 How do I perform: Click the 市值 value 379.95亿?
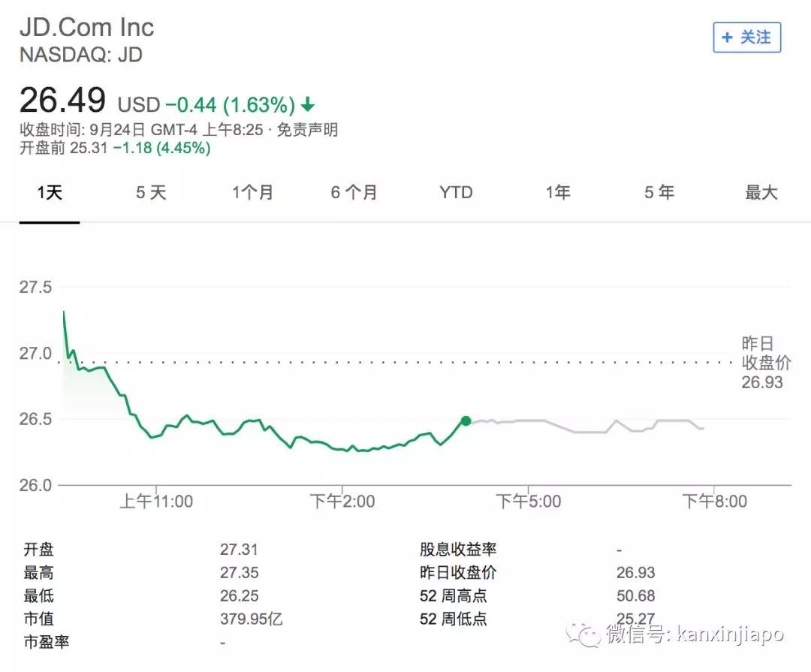[x=251, y=619]
